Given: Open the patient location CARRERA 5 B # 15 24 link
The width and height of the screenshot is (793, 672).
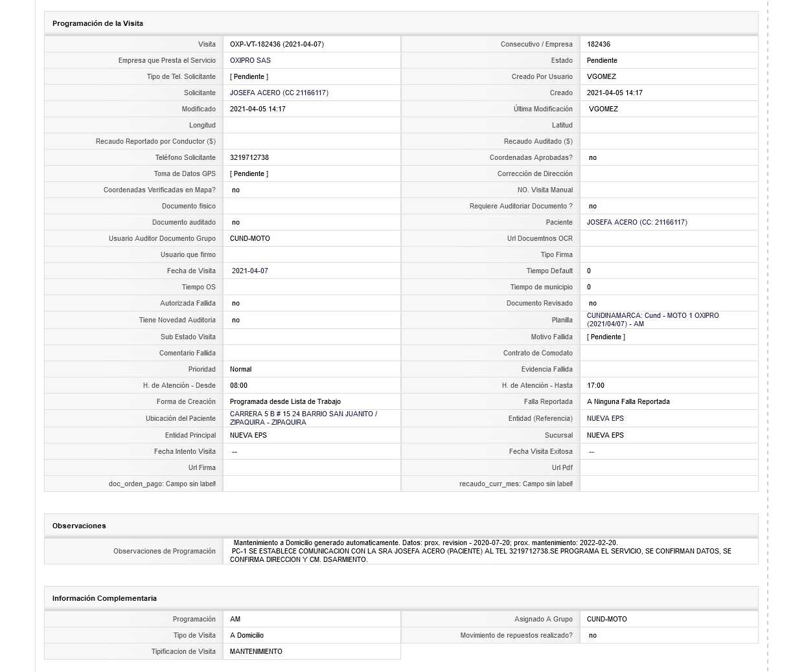Looking at the screenshot, I should (x=303, y=418).
